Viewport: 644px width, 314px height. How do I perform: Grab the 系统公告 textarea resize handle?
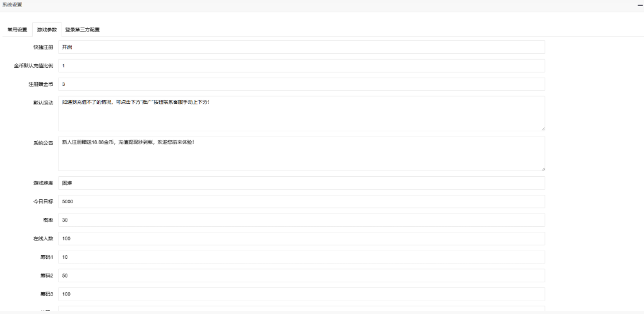click(543, 169)
